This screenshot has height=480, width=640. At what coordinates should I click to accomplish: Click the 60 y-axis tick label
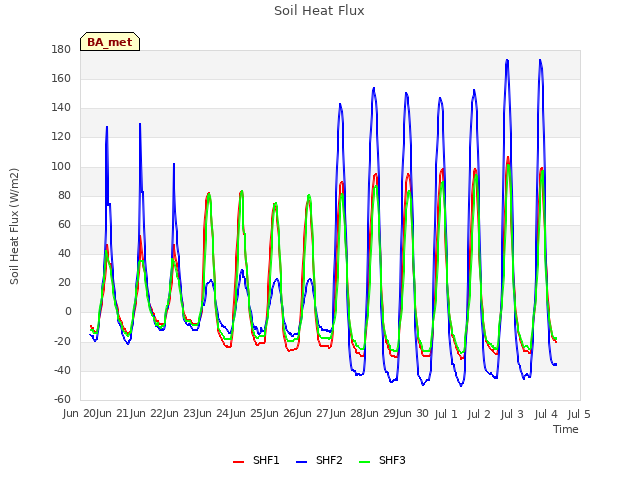pyautogui.click(x=64, y=224)
